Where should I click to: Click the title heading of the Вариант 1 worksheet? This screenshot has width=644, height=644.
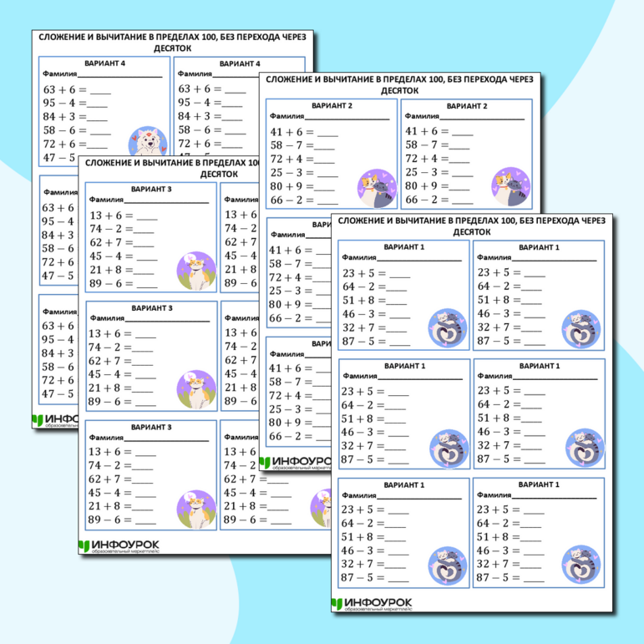[x=473, y=226]
